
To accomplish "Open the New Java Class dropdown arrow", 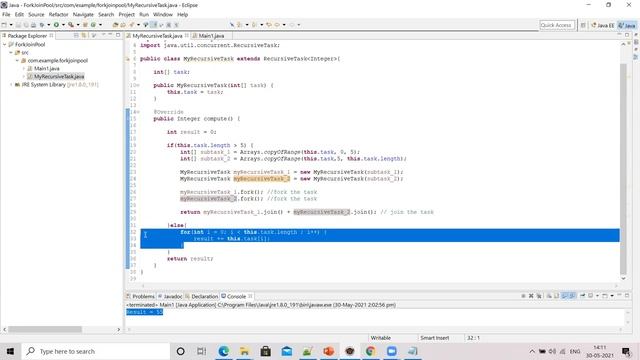I will pos(100,25).
